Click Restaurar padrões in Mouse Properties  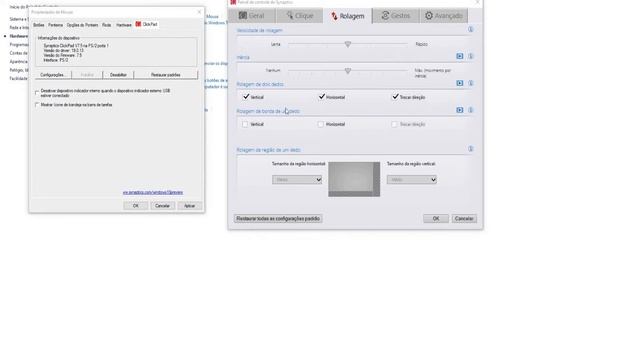tap(166, 75)
